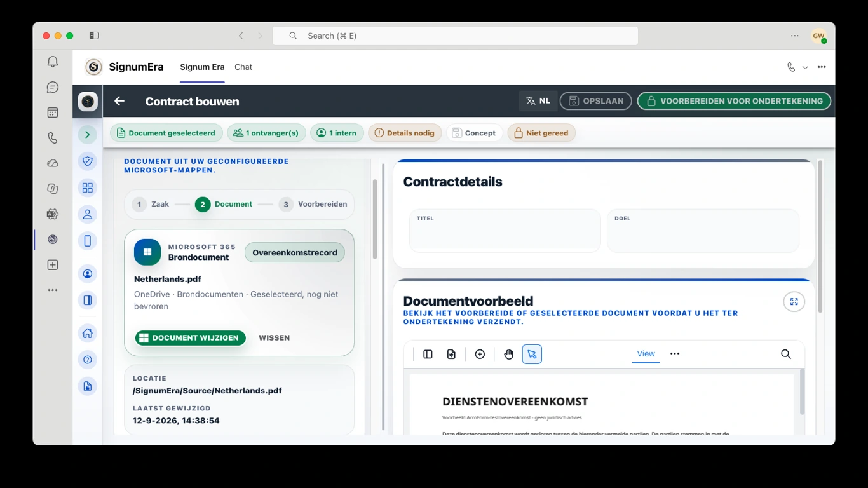868x488 pixels.
Task: Select the hand pan tool in viewer
Action: (508, 354)
